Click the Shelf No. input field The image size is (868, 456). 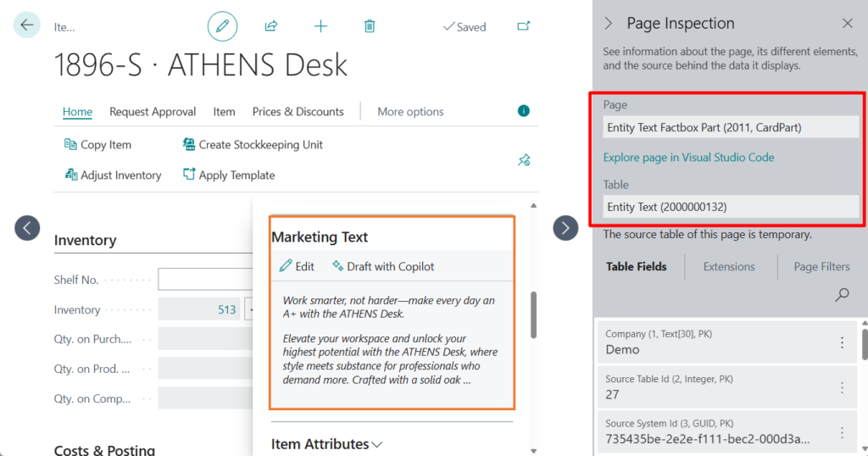[203, 280]
